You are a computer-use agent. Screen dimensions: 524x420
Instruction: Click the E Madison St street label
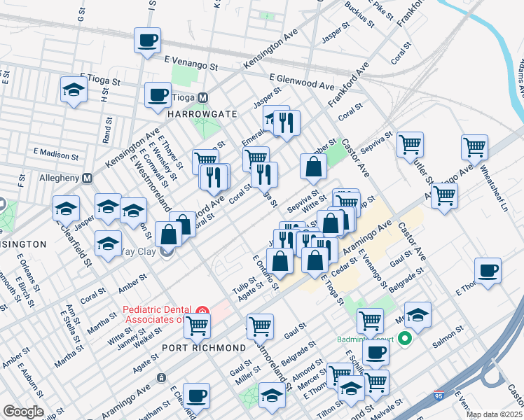(x=56, y=155)
